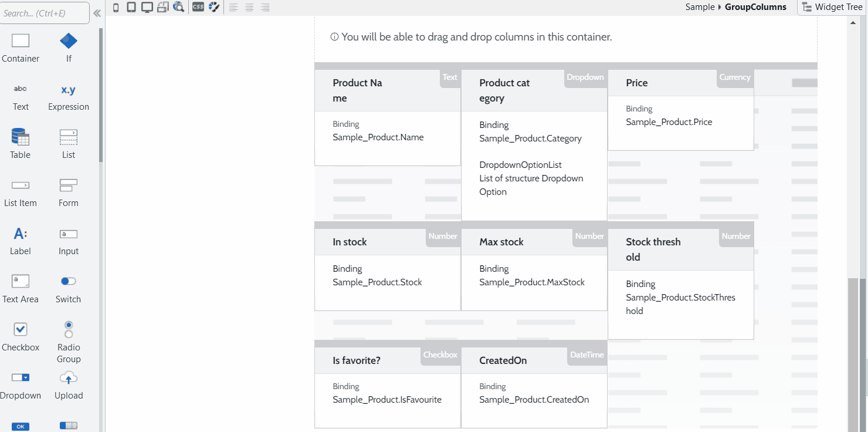This screenshot has height=432, width=868.
Task: Select the Table widget icon
Action: point(21,137)
